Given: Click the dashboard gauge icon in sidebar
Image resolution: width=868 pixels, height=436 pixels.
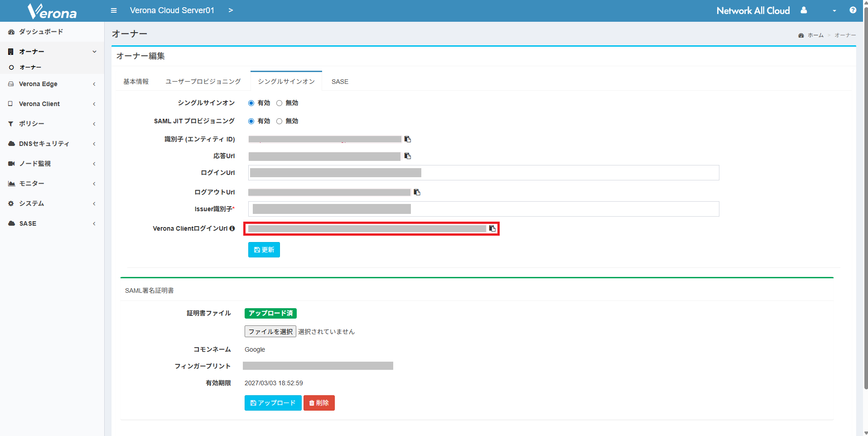Looking at the screenshot, I should [11, 32].
